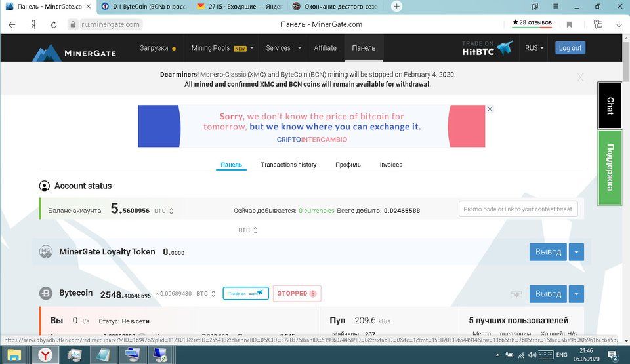This screenshot has width=630, height=364.
Task: Close the Панель - MinerGate tab
Action: (89, 7)
